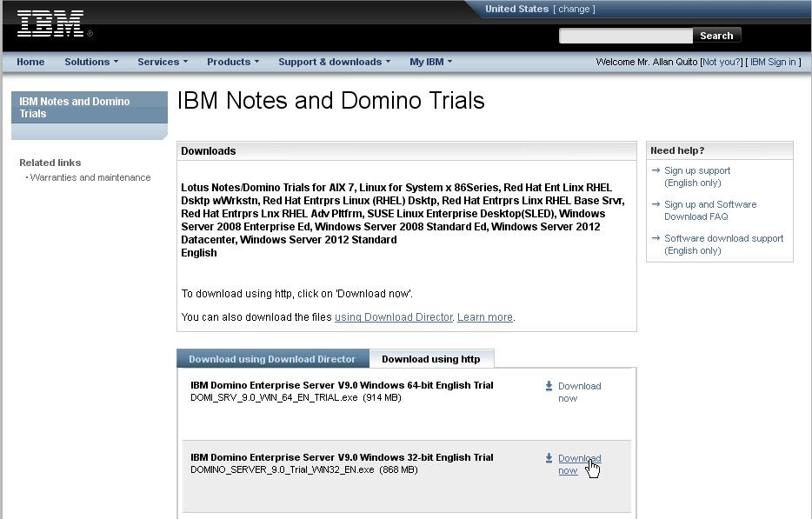Switch to Download using Download Director tab
Viewport: 812px width, 519px height.
coord(272,359)
